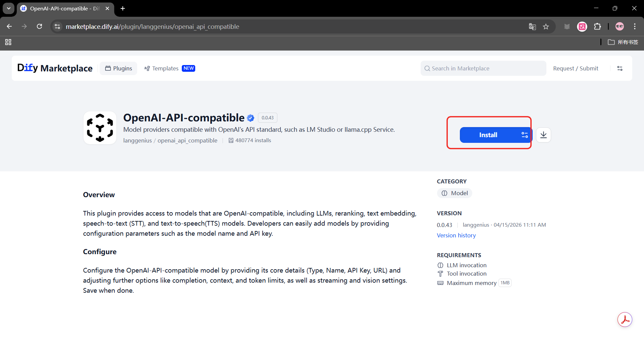Open Chrome three-dot menu
Screen dimensions: 644x342
(635, 26)
